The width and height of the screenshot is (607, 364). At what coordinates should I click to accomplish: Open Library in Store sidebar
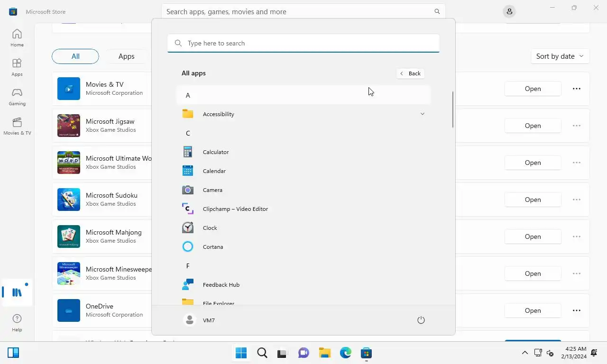click(17, 292)
